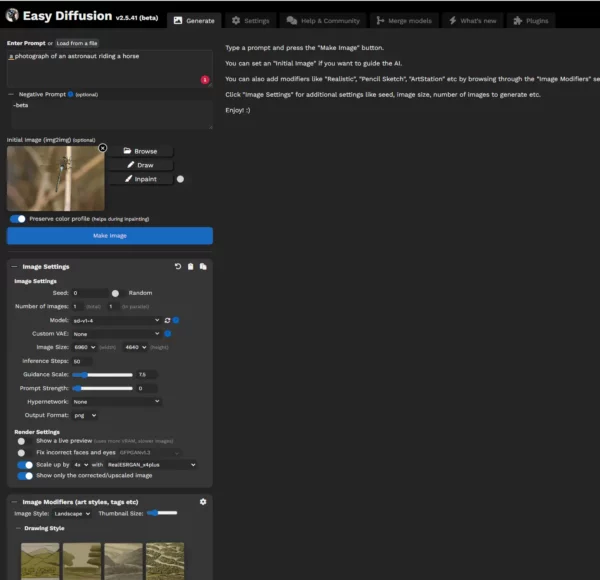Click the Inference Steps field

coord(82,361)
